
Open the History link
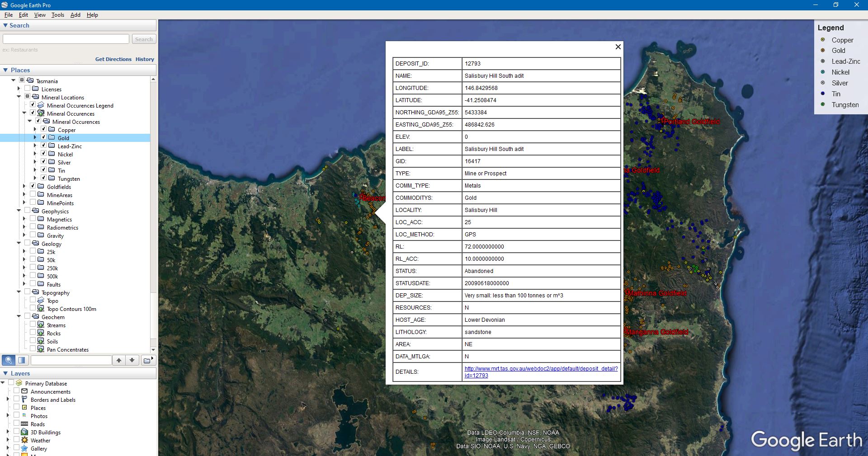145,59
